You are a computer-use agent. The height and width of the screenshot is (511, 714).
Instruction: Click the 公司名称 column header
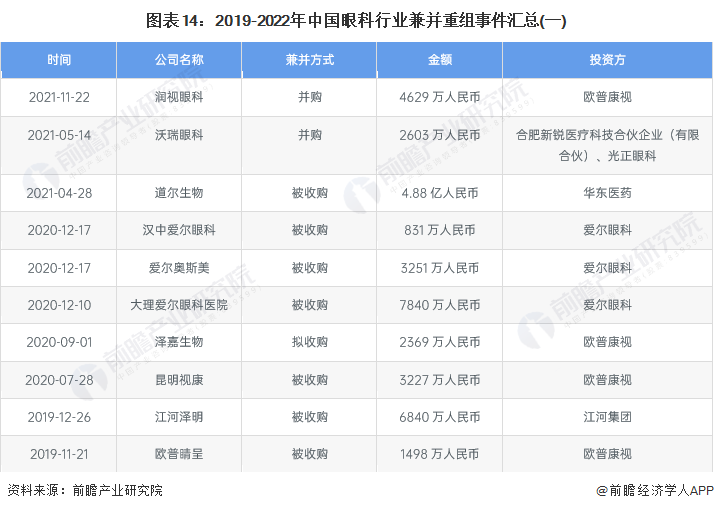(x=179, y=60)
